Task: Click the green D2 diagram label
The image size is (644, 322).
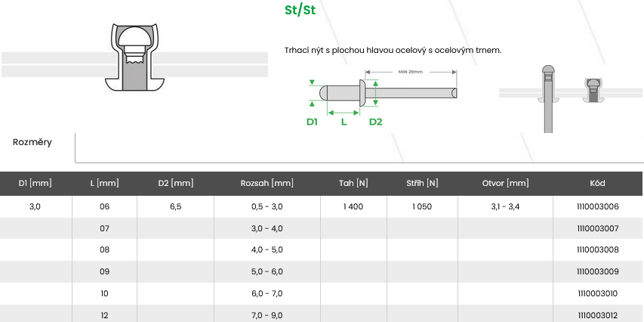Action: (375, 121)
